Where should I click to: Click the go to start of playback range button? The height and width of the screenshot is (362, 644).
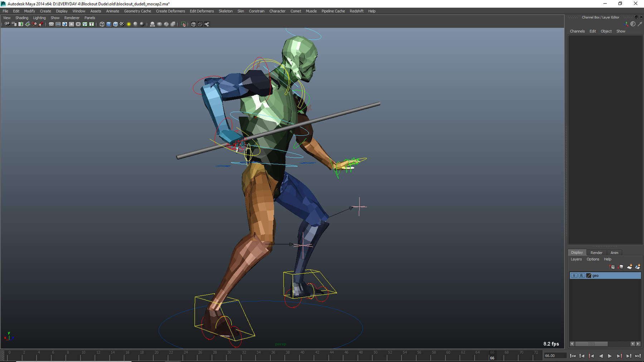coord(573,356)
